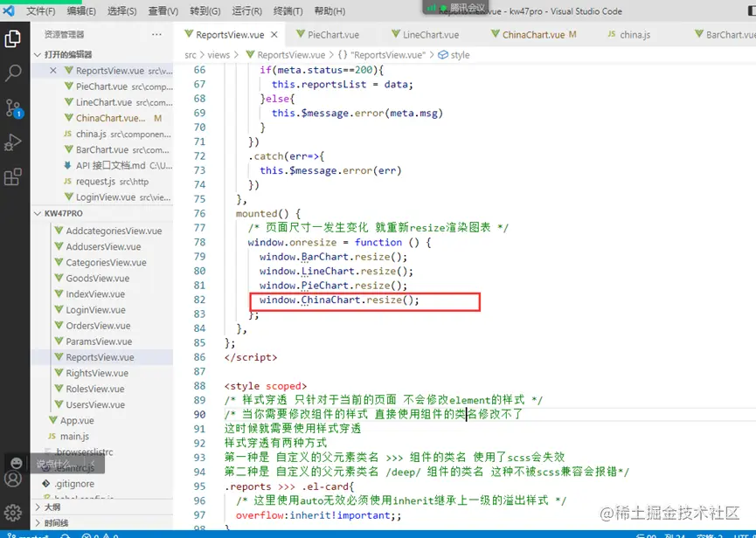Open the Manage gear icon

pos(13,513)
